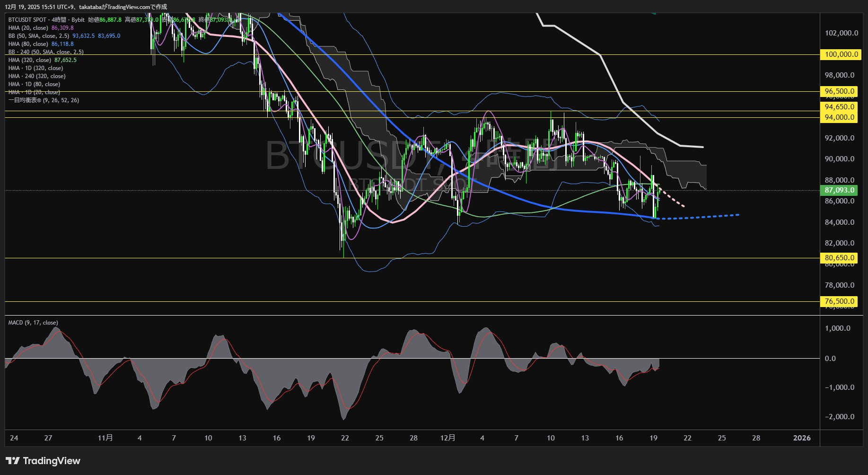Open the Ichimoku (9, 26, 52, 26) legend

[x=44, y=100]
